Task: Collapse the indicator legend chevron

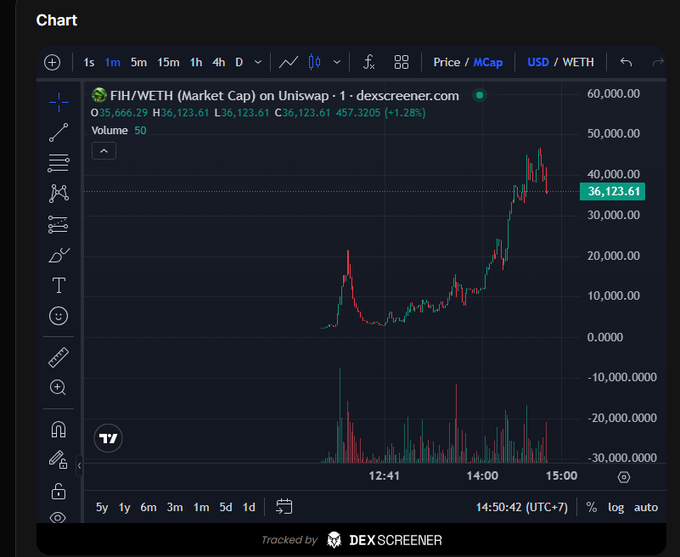Action: (104, 151)
